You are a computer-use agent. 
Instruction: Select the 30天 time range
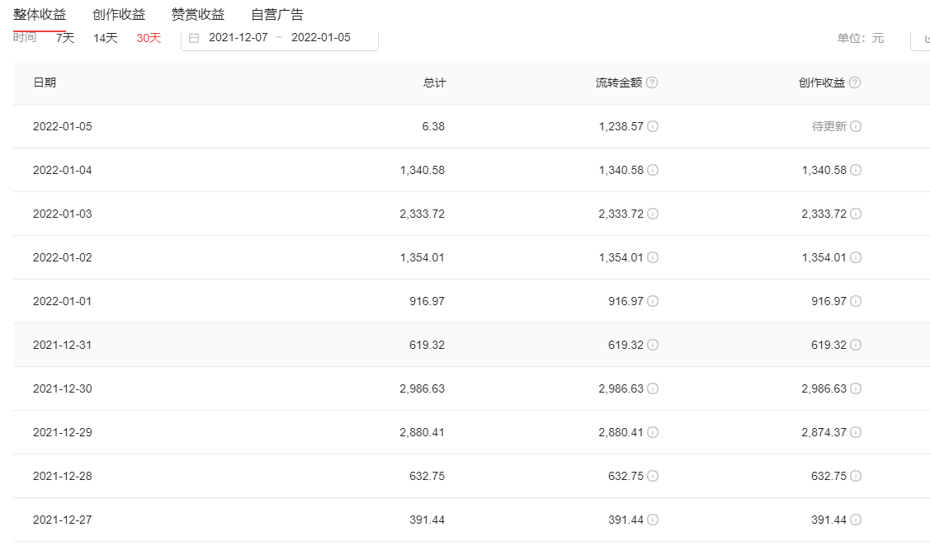(149, 38)
